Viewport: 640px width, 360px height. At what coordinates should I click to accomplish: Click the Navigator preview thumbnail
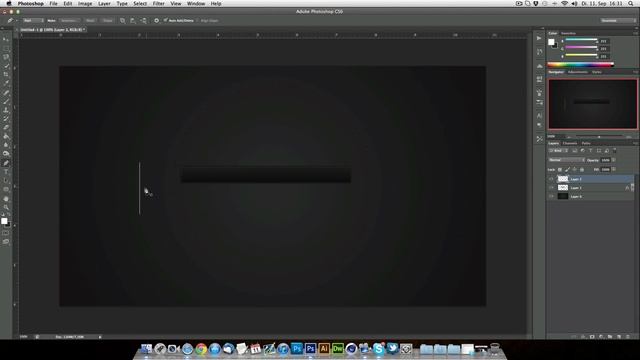click(x=592, y=104)
